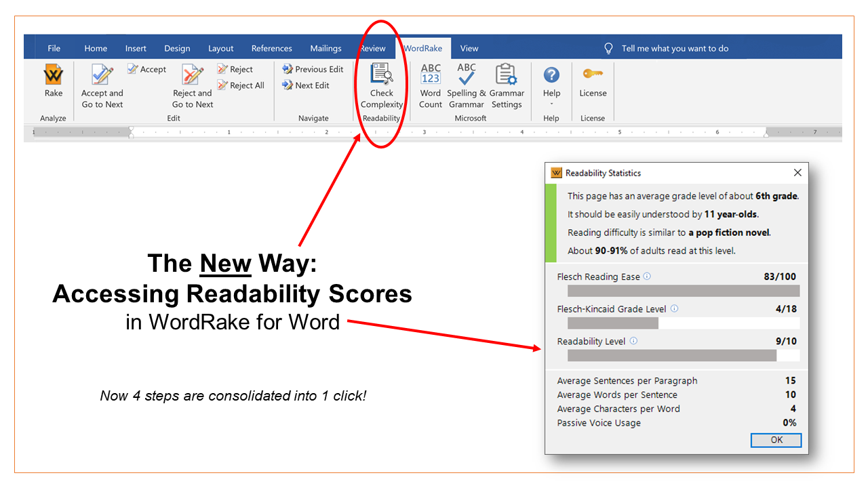Open the Design tab
868x488 pixels.
click(177, 48)
